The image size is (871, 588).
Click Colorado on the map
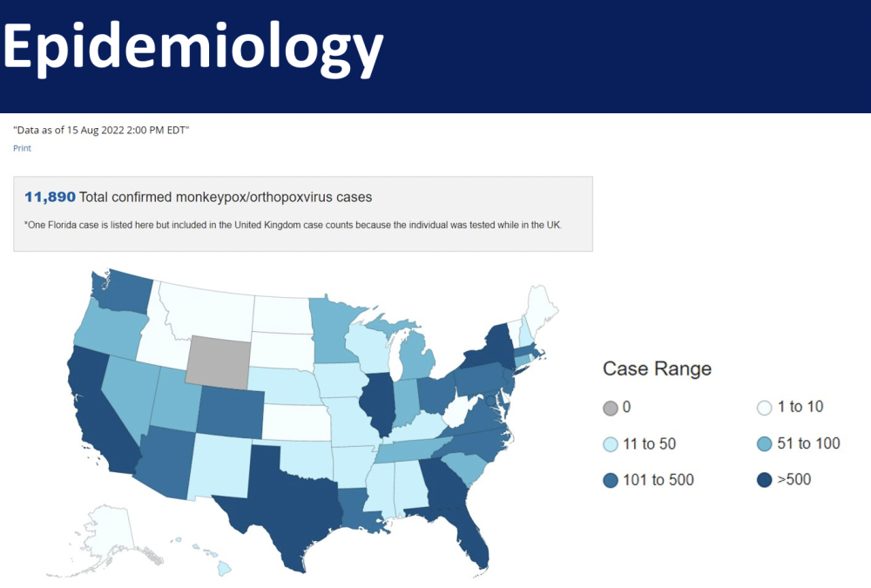point(231,410)
